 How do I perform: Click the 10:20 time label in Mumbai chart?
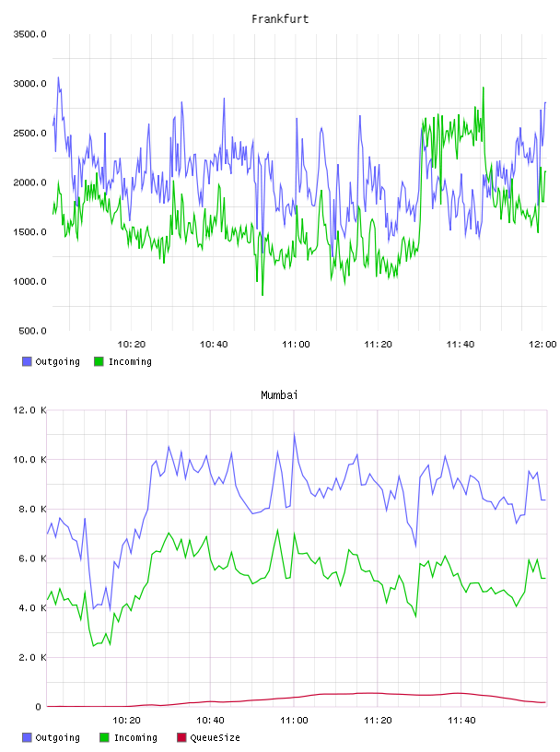(126, 721)
